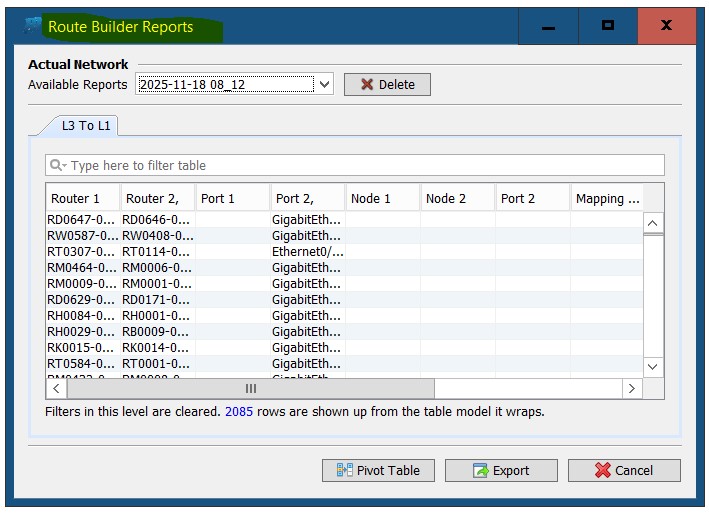Select the row starting with RD0647
The width and height of the screenshot is (709, 513).
pos(82,219)
